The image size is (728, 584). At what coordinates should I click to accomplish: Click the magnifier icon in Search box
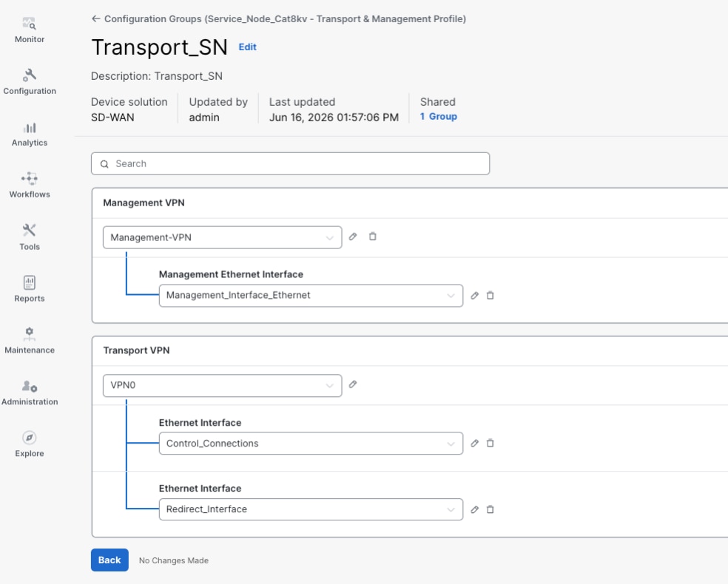104,164
